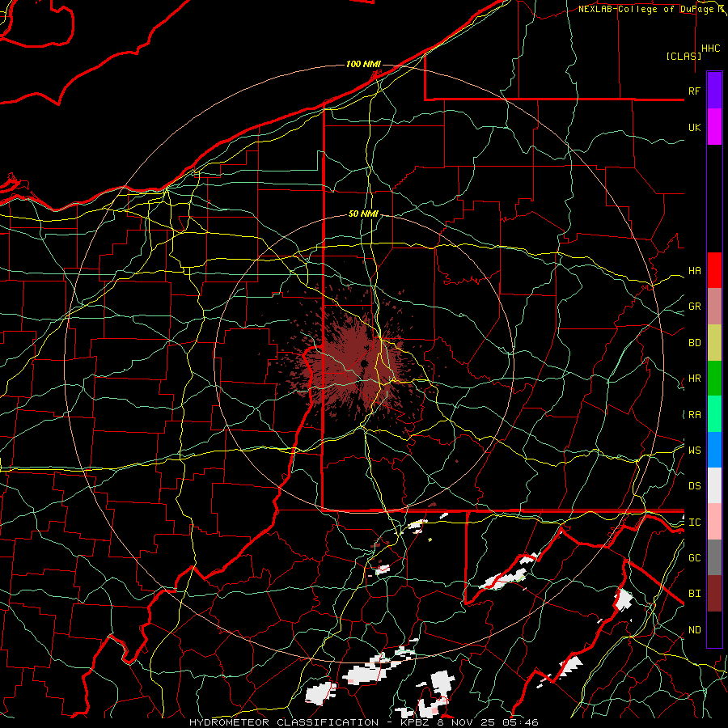This screenshot has height=728, width=728.
Task: Click the [CLAS] legend header
Action: pyautogui.click(x=684, y=56)
